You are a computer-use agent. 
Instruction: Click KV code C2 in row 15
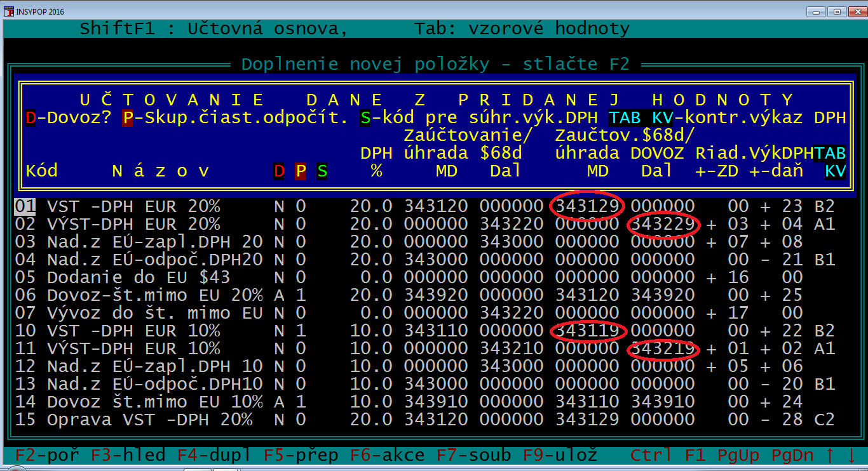(x=825, y=420)
